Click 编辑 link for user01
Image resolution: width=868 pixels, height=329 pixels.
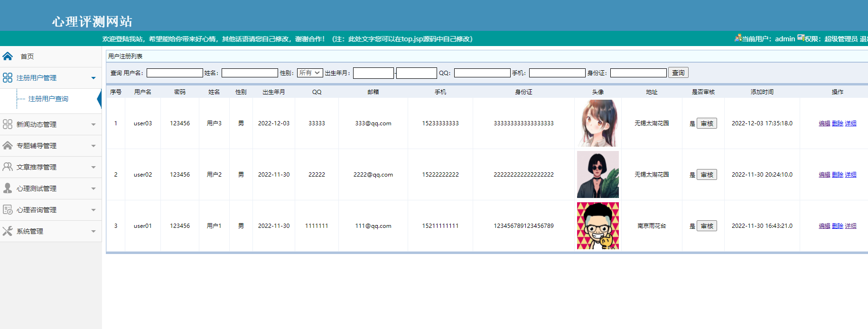(x=824, y=226)
